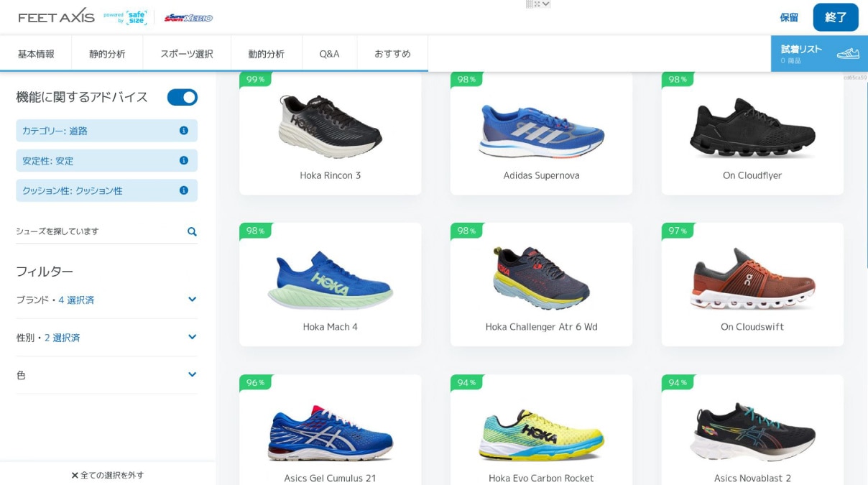
Task: Click the 安定性: 安定 advice chip
Action: point(106,160)
